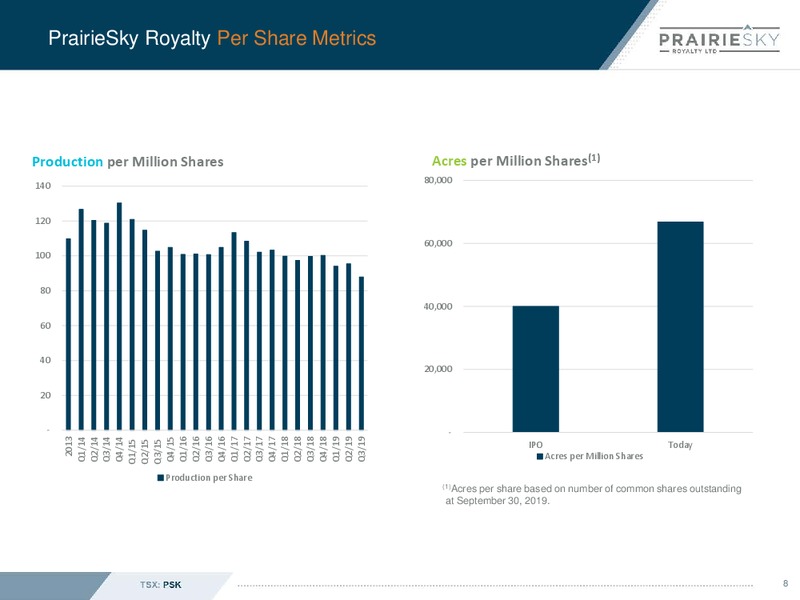The width and height of the screenshot is (800, 600).
Task: Click the 'TSX: PSK' ticker text
Action: (161, 585)
